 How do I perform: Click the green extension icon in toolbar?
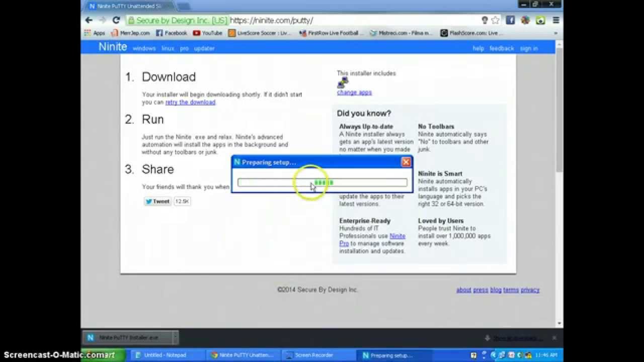(540, 20)
